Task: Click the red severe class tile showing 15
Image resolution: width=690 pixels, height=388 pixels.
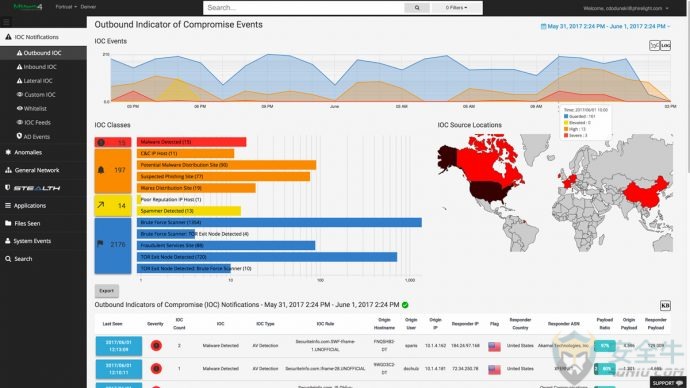Action: pos(113,142)
